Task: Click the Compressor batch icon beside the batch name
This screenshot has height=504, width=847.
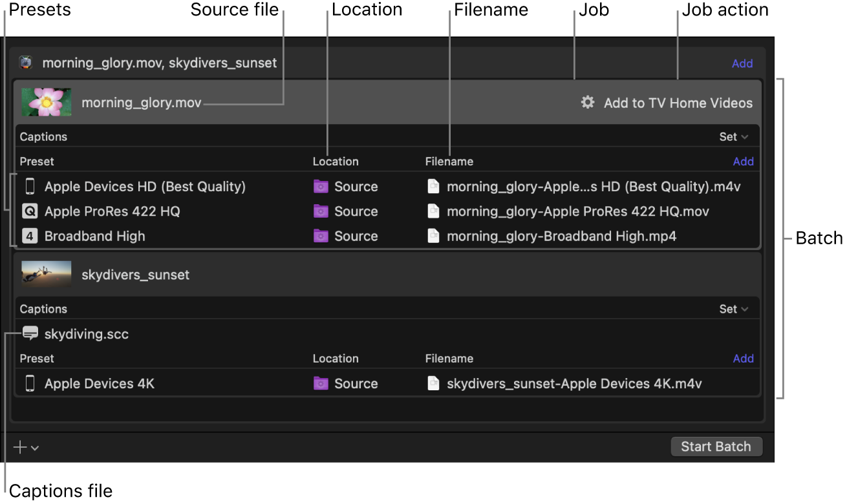Action: click(25, 63)
